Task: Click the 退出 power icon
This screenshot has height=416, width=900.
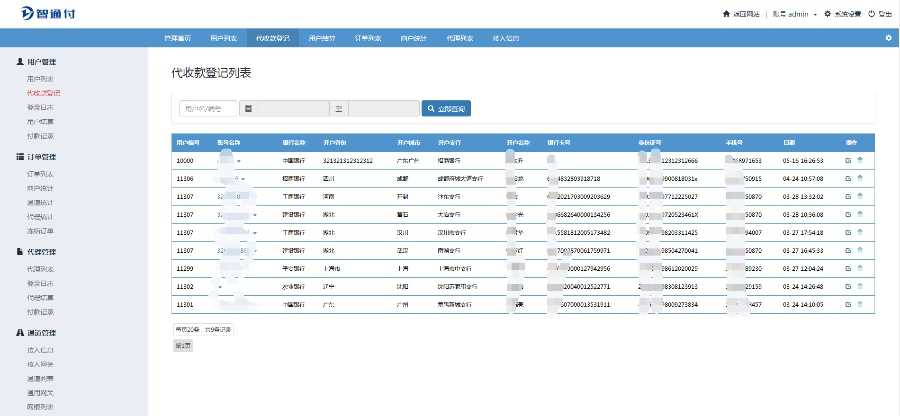Action: click(872, 14)
